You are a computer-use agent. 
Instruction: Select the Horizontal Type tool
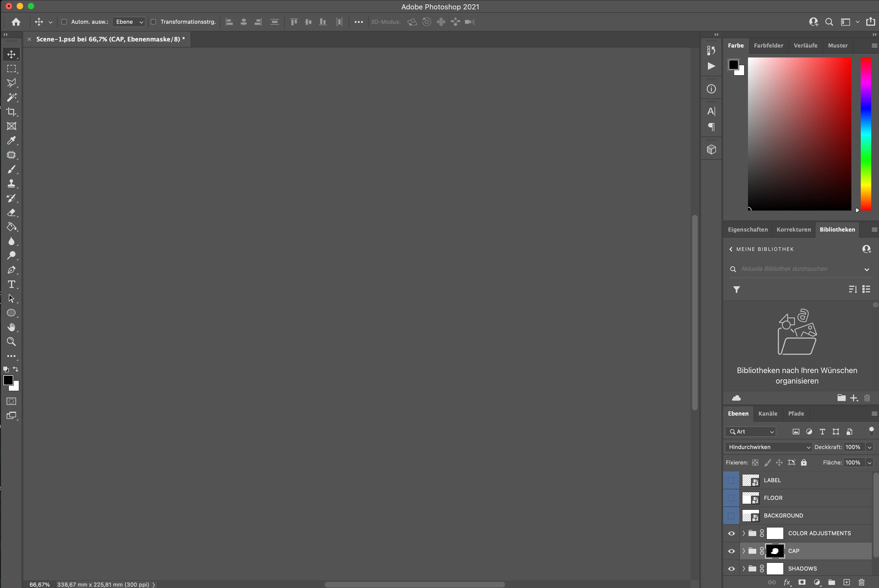tap(12, 284)
